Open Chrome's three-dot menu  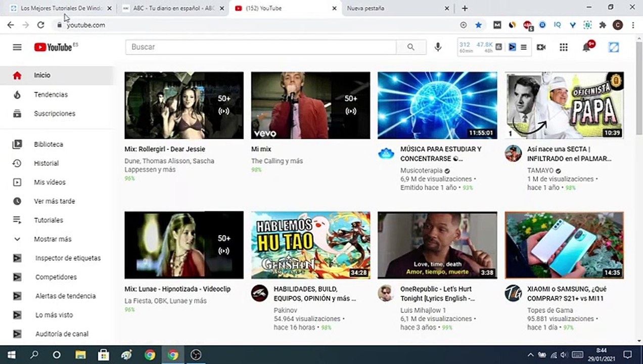(633, 25)
